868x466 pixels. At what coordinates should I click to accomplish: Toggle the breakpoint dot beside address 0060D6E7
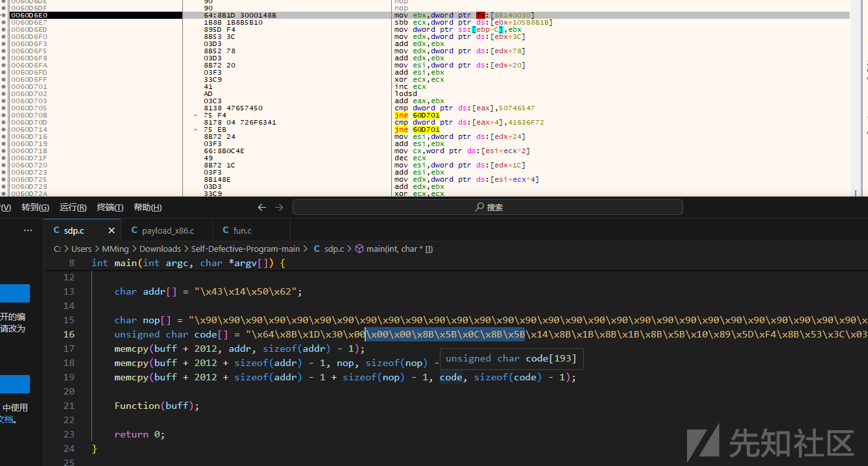pos(5,22)
